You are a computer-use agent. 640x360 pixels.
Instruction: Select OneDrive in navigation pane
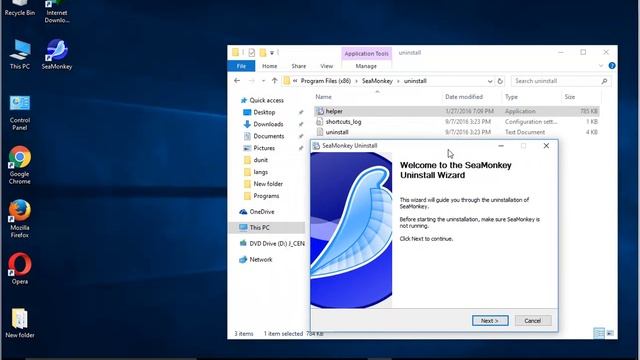[x=262, y=212]
